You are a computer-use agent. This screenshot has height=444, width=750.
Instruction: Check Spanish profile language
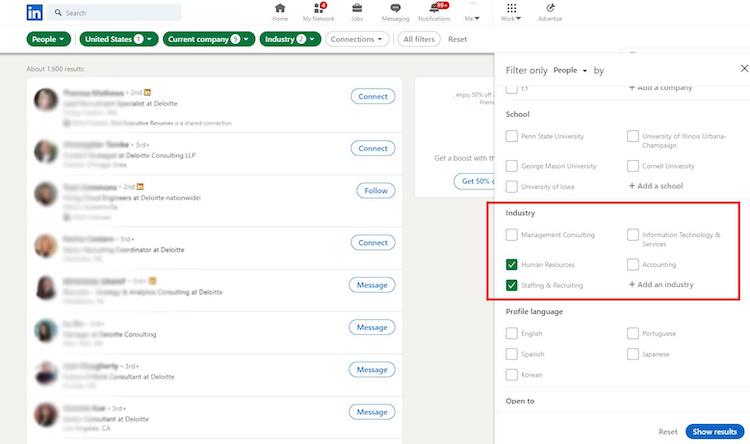click(511, 354)
